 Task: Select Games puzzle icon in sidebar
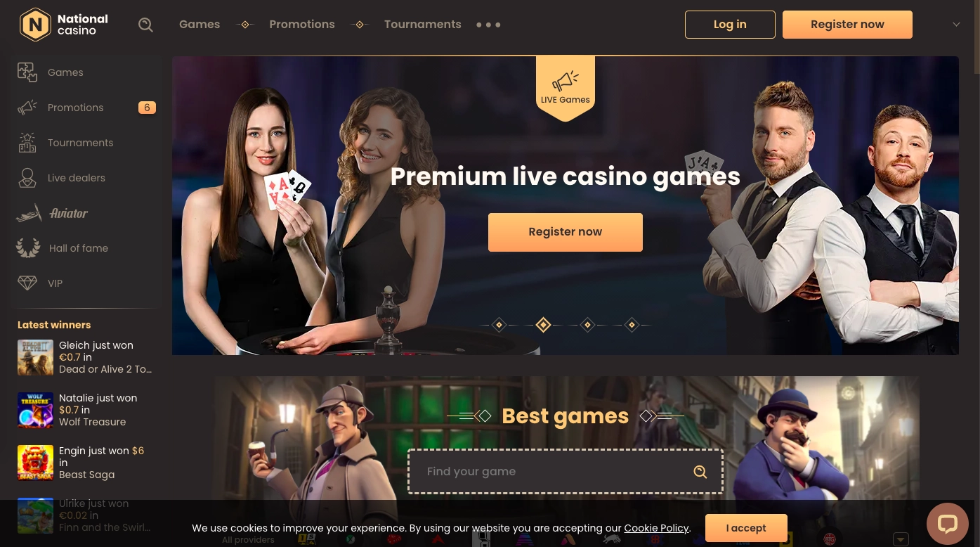click(27, 72)
